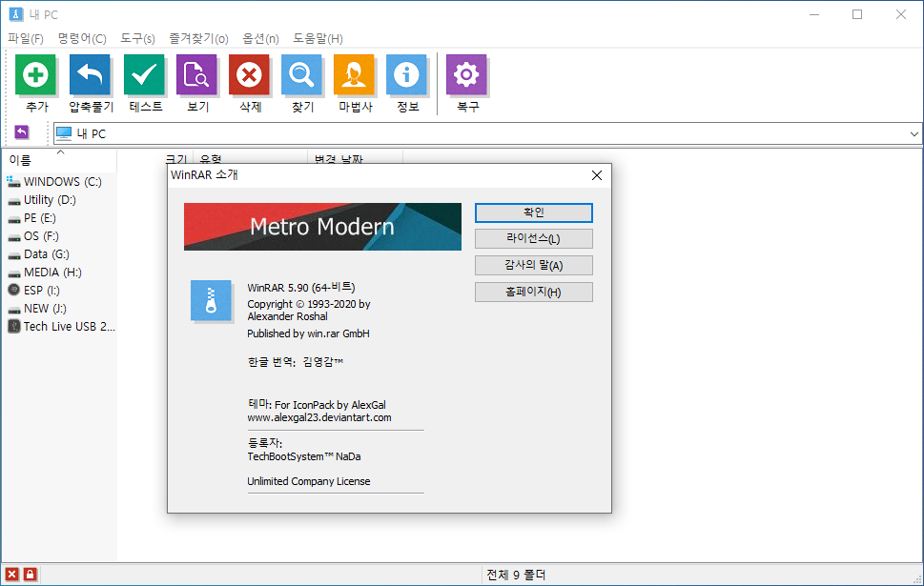The height and width of the screenshot is (586, 924).
Task: Click the main window maximize button
Action: 857,14
